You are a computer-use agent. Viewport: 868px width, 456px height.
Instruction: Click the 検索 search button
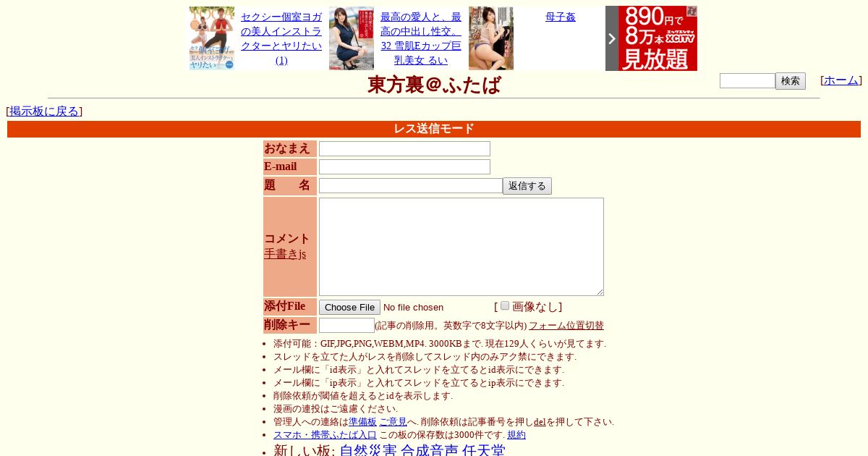tap(791, 81)
